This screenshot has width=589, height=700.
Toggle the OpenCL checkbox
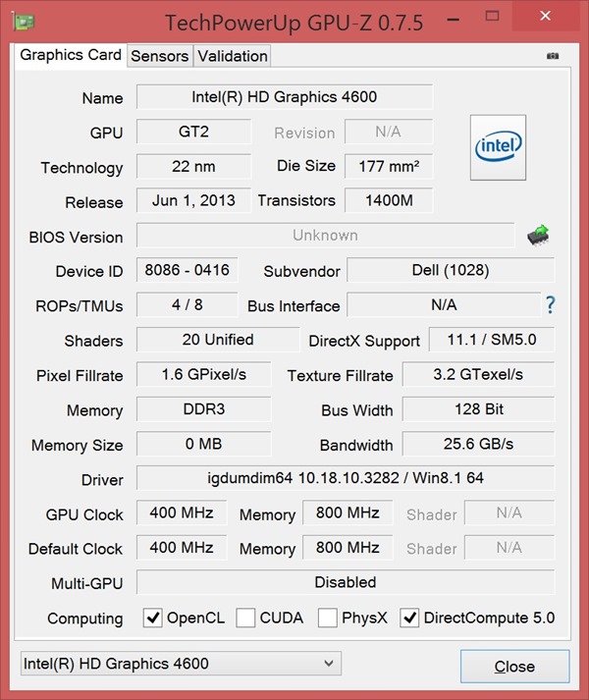click(x=152, y=618)
